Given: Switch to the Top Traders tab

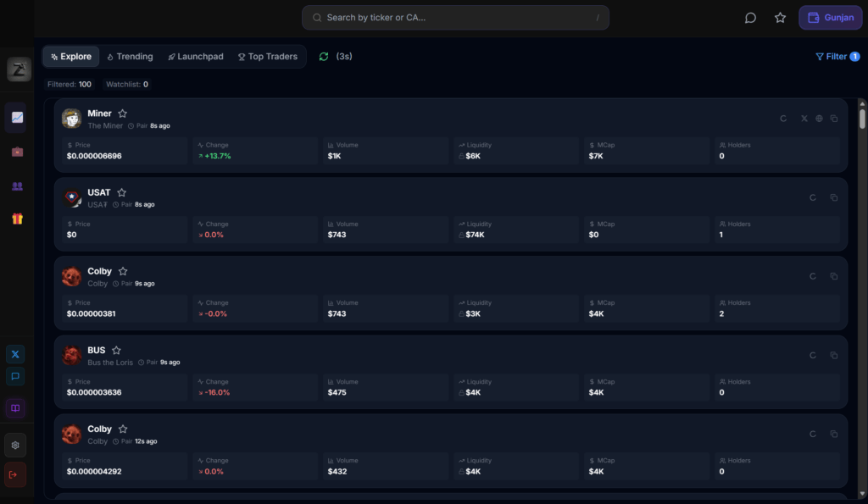Looking at the screenshot, I should click(x=267, y=57).
